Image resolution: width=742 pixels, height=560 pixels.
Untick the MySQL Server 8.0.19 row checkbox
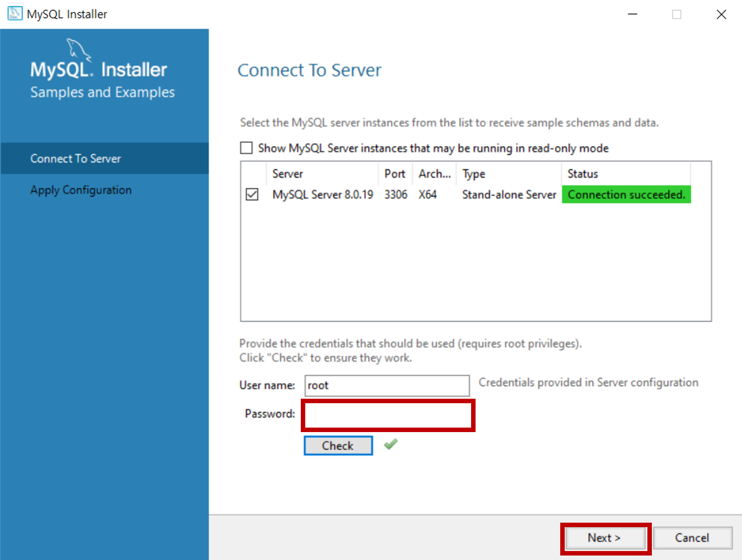(x=252, y=194)
